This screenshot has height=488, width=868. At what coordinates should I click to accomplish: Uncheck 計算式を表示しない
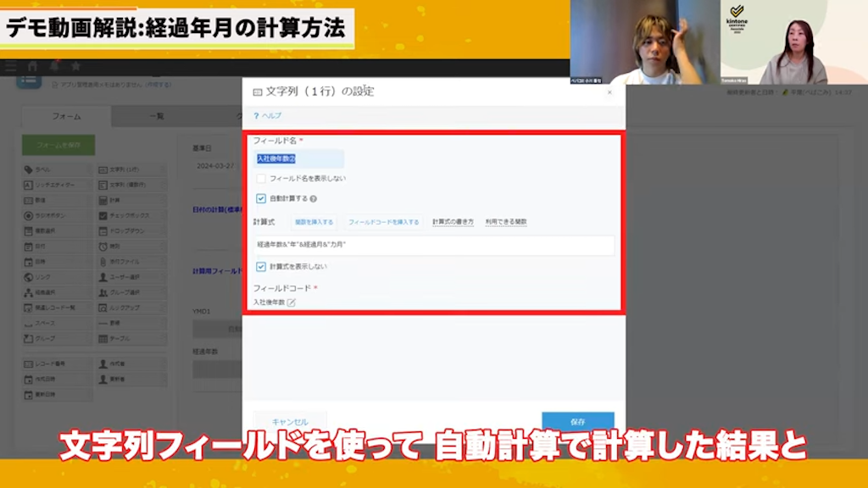261,267
